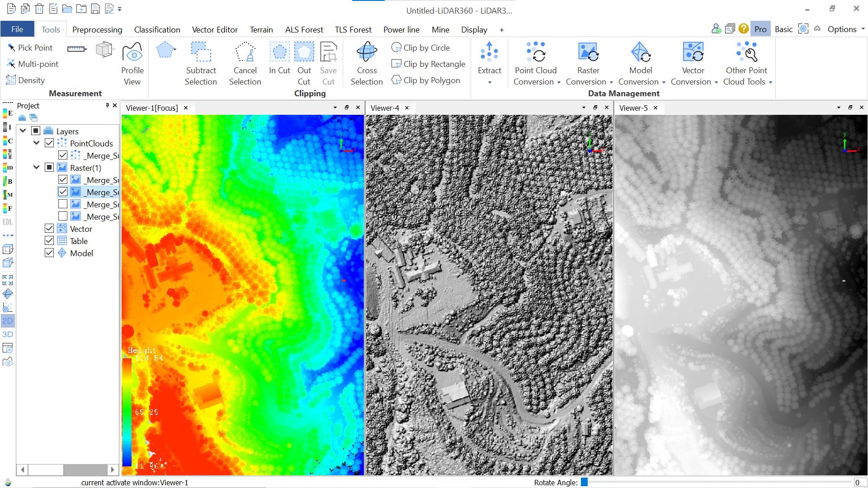Select the Pick Point measurement tool
The image size is (868, 488).
pos(30,47)
